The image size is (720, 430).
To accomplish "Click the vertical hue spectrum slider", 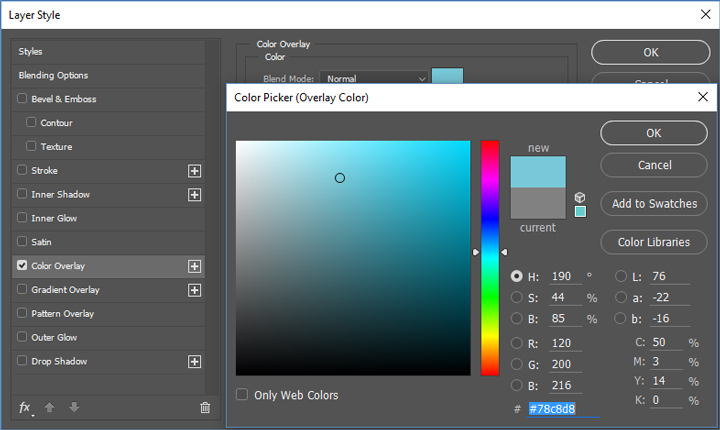I will point(490,258).
